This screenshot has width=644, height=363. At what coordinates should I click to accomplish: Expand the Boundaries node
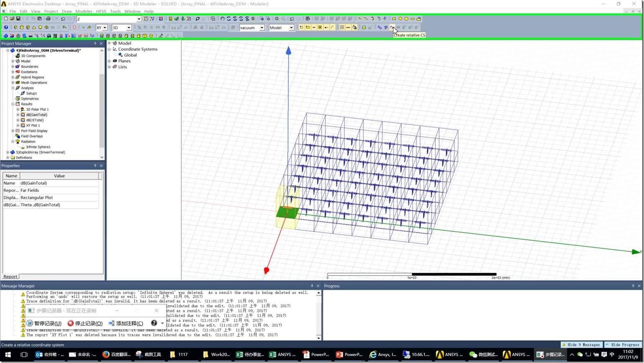pos(13,66)
